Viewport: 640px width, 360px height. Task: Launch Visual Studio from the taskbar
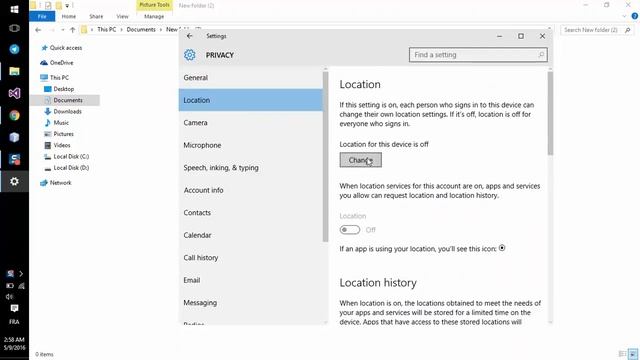point(14,93)
